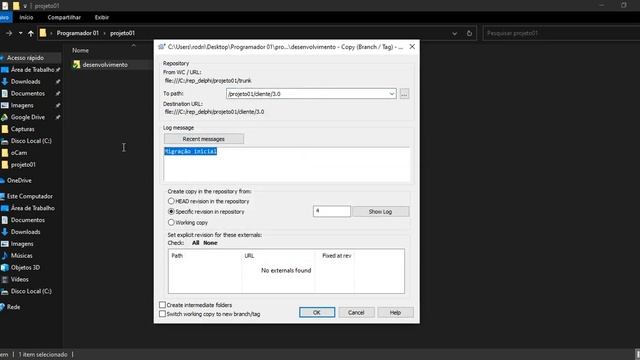
Task: Select HEAD revision in the repository
Action: coord(171,201)
